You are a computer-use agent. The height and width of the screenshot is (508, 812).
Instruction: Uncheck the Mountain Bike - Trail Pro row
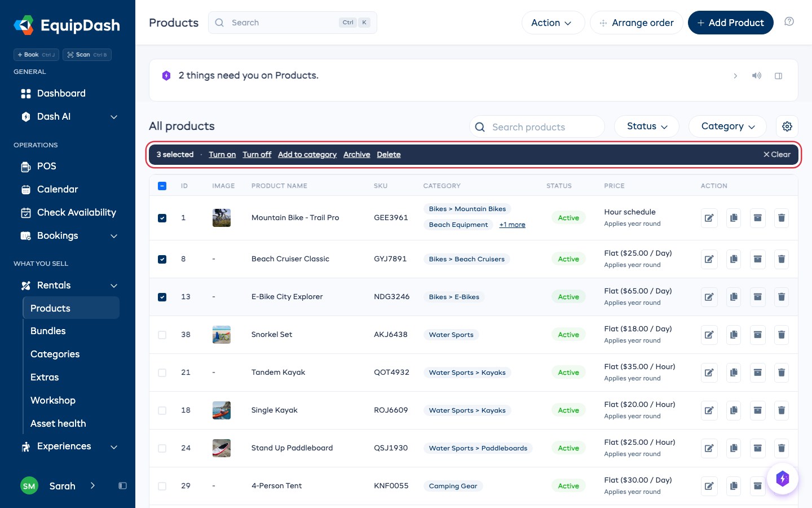click(162, 218)
